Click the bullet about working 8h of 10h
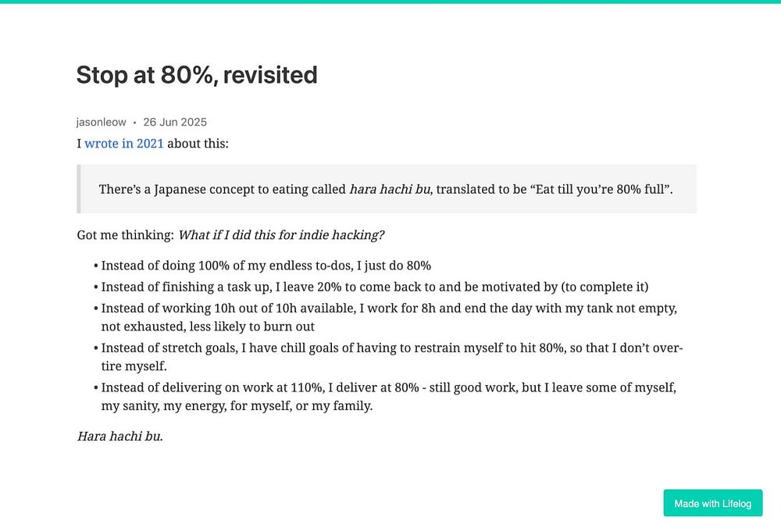The image size is (781, 532). [388, 309]
